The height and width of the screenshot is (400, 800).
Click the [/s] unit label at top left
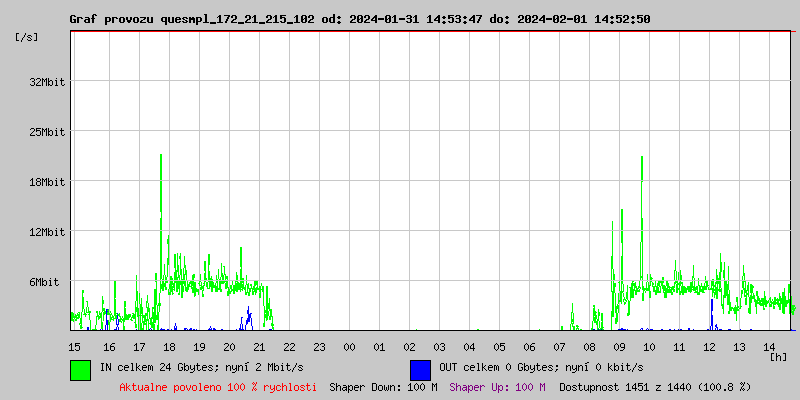pos(27,37)
